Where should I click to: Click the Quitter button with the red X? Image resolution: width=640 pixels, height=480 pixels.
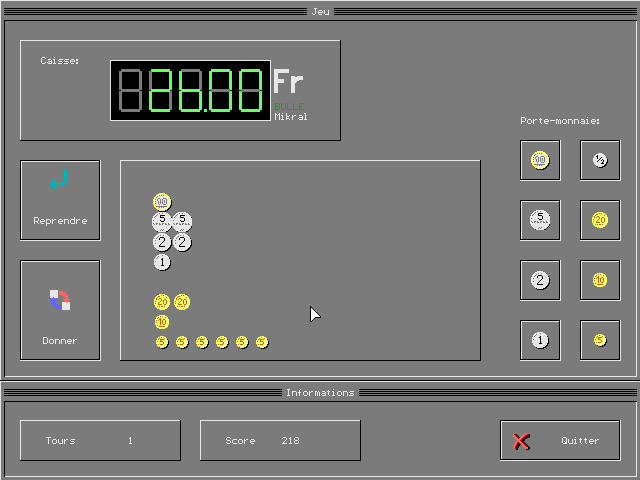560,440
